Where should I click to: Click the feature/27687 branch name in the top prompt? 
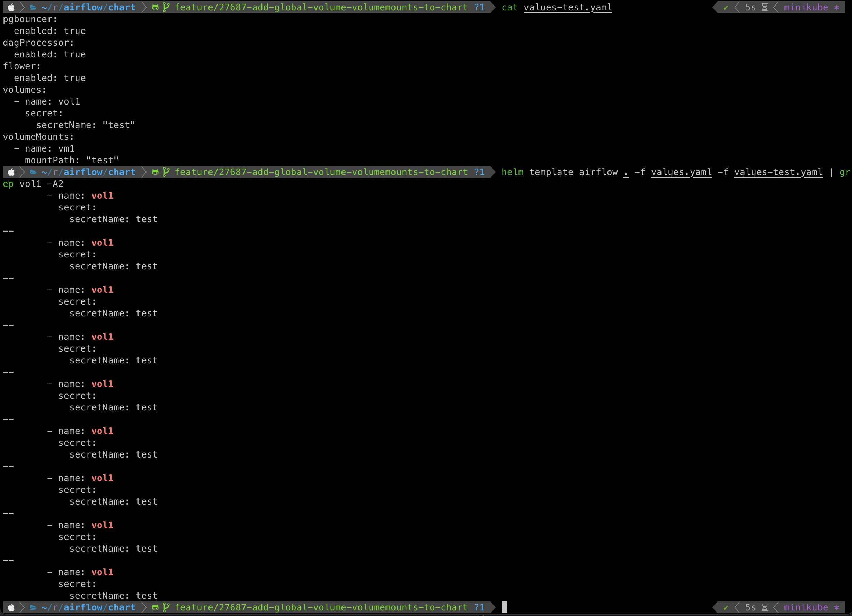click(321, 7)
